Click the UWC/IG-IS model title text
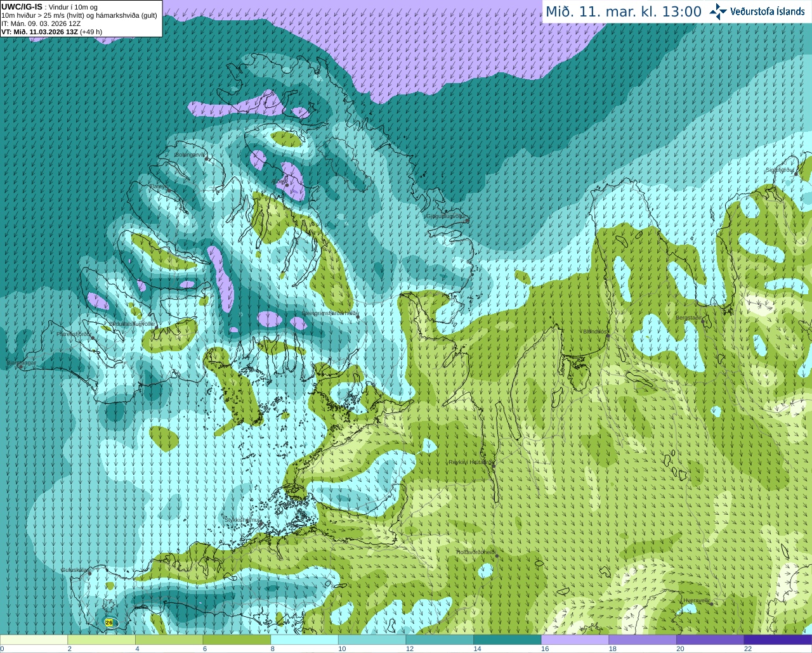The width and height of the screenshot is (812, 653). click(22, 7)
